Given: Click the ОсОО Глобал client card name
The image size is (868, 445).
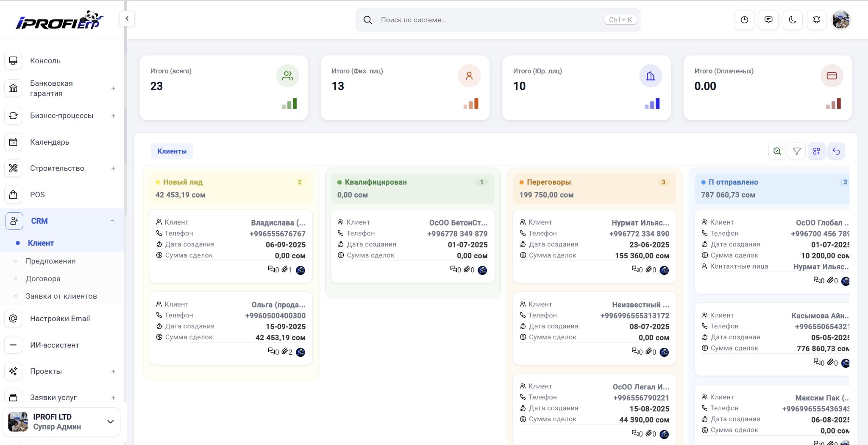Looking at the screenshot, I should coord(822,223).
